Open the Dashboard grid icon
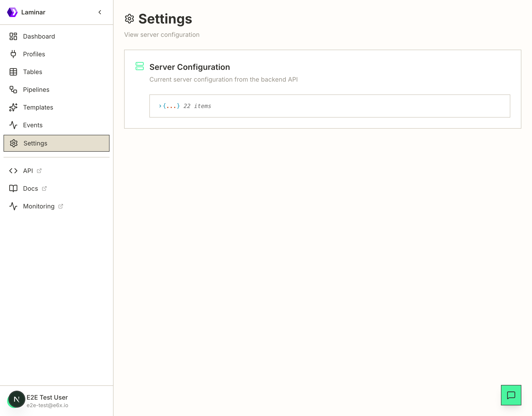 [x=13, y=36]
